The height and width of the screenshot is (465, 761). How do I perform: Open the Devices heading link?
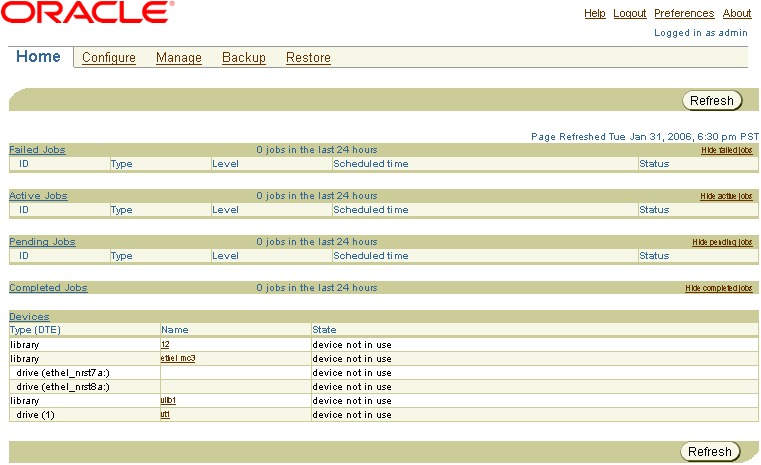point(29,317)
